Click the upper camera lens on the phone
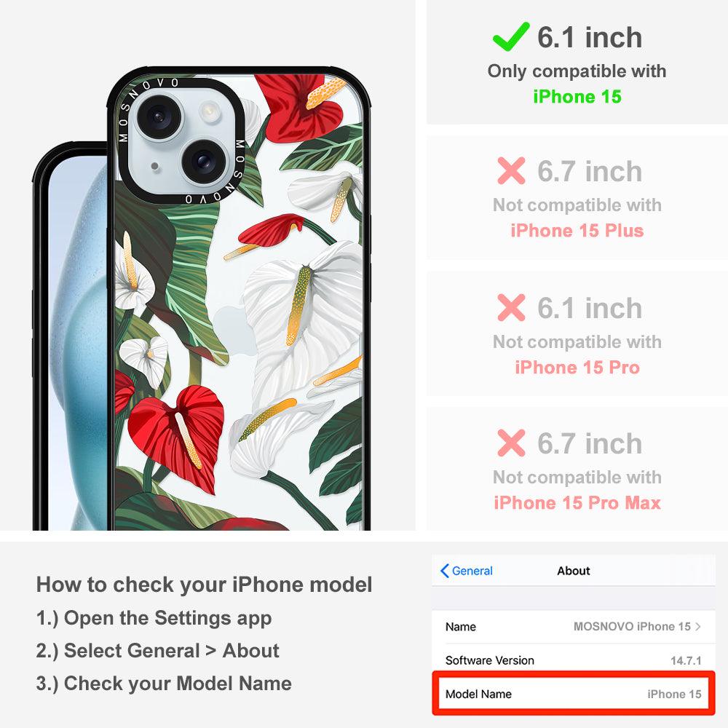Screen dimensions: 728x728 pyautogui.click(x=158, y=116)
